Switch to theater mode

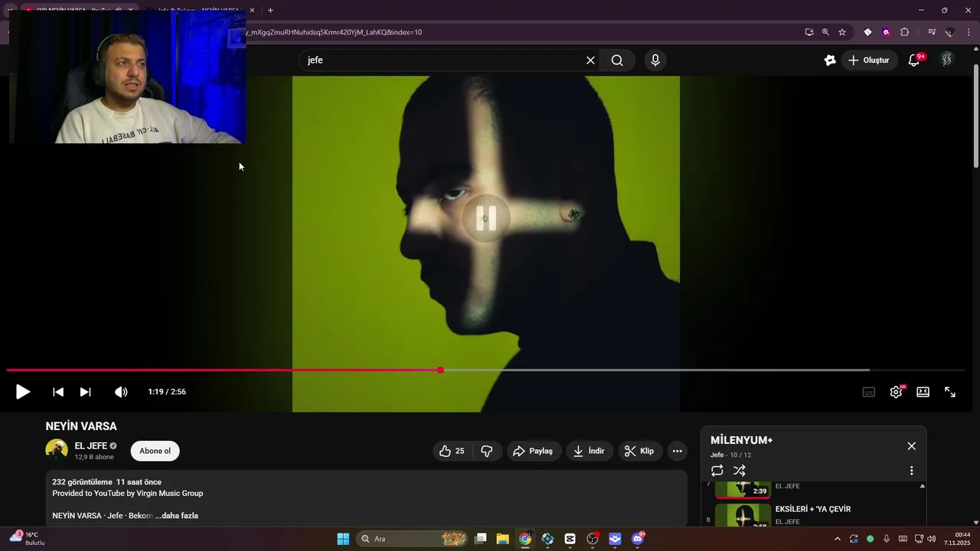923,392
